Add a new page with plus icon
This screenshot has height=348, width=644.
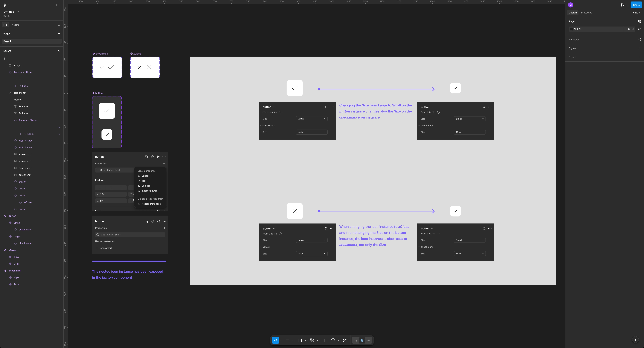click(x=59, y=33)
